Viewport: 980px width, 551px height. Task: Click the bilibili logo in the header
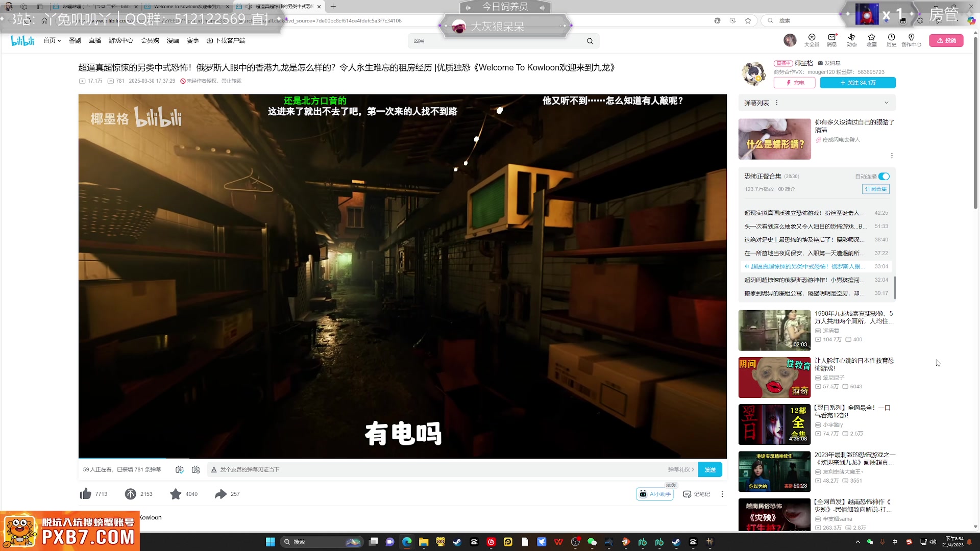22,41
